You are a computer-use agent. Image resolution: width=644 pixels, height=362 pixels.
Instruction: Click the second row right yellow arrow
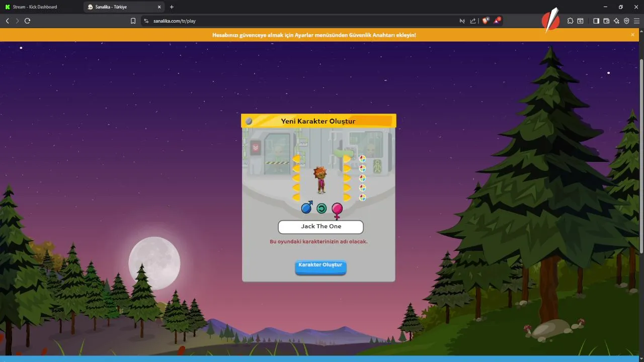347,168
